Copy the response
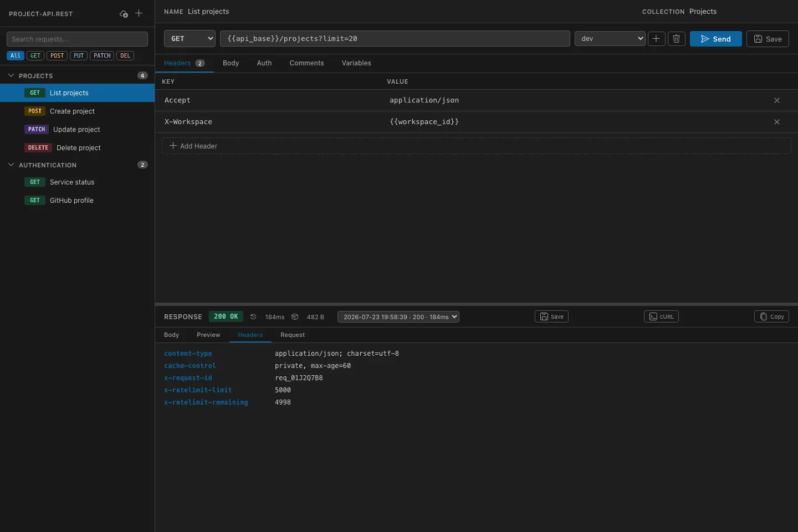The image size is (798, 532). 771,316
